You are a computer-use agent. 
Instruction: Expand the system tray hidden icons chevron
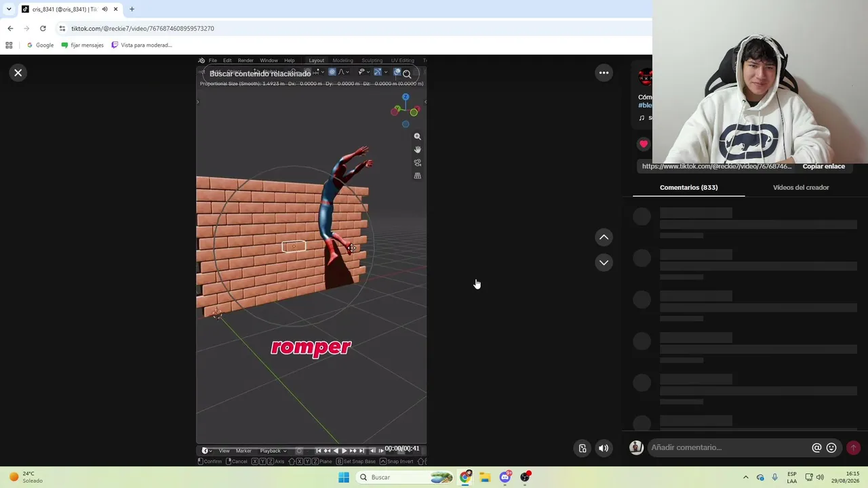[x=746, y=477]
